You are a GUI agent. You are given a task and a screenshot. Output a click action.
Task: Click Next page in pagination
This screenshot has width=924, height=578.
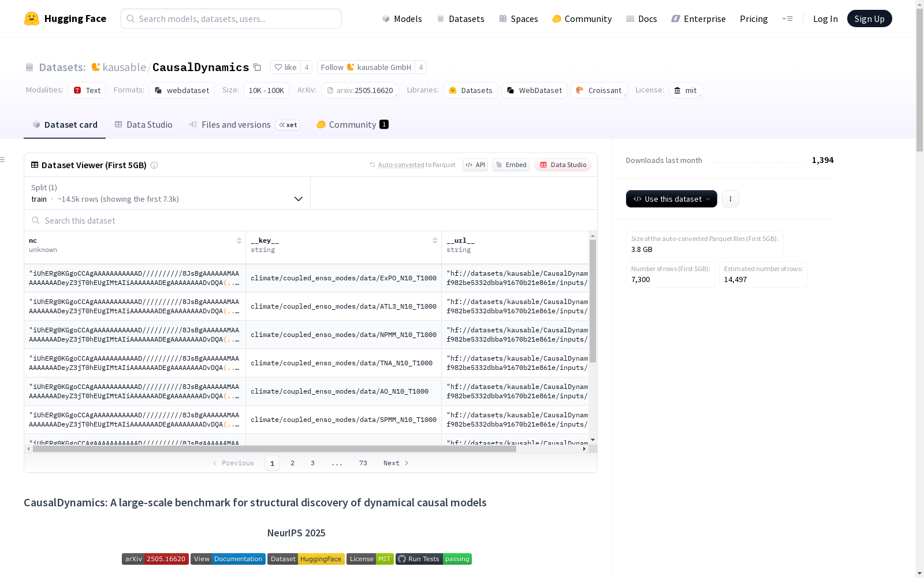click(x=396, y=463)
